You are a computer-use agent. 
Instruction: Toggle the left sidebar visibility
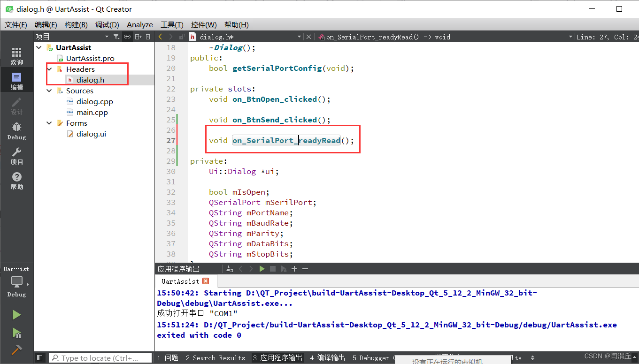pos(40,358)
